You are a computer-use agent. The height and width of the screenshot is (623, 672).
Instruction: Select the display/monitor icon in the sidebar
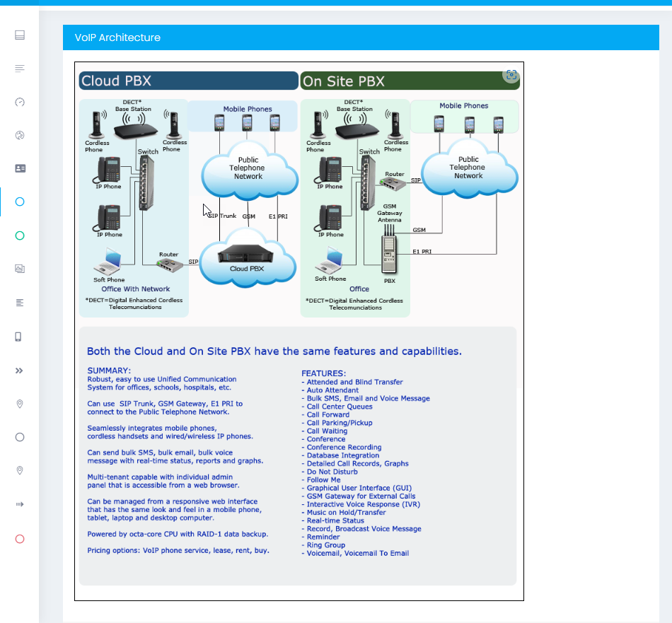19,34
